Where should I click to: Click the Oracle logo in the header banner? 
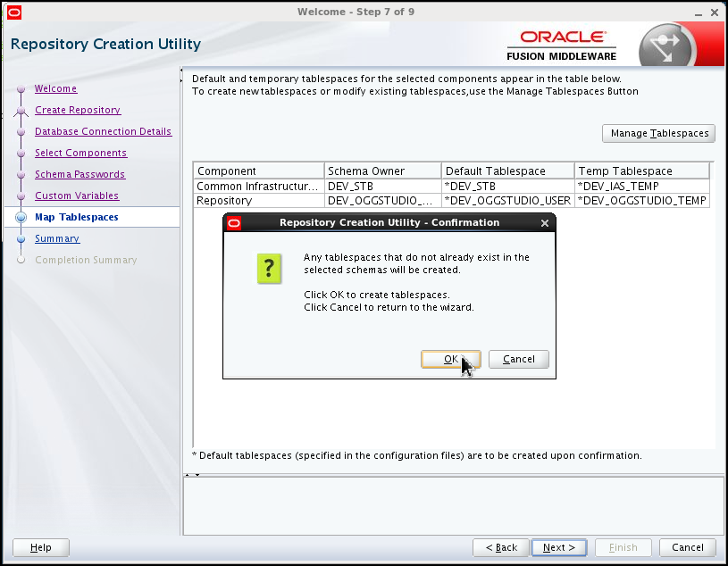point(562,37)
